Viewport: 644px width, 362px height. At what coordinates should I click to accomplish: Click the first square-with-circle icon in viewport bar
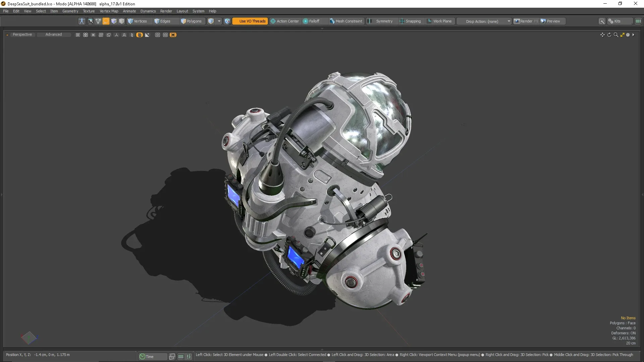(158, 35)
